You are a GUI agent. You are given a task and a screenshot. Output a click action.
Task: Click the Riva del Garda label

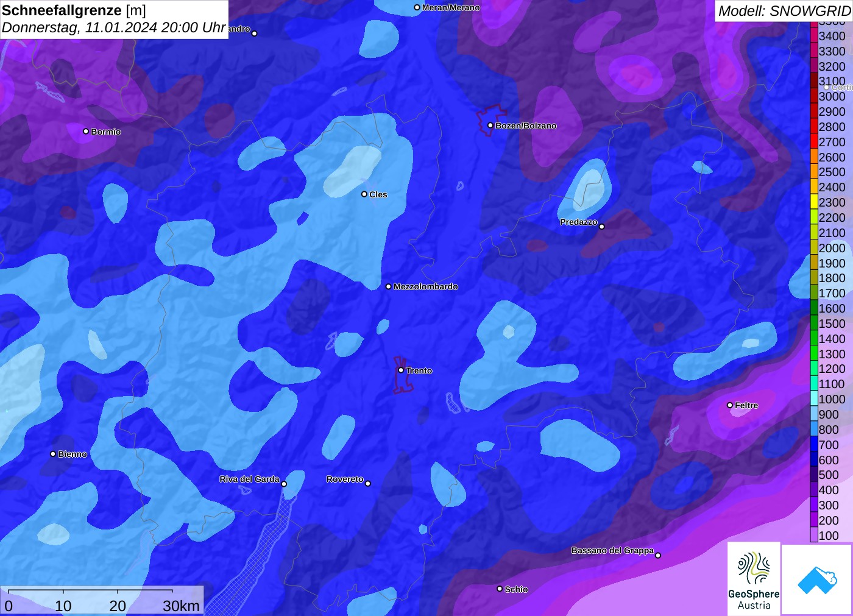[250, 479]
